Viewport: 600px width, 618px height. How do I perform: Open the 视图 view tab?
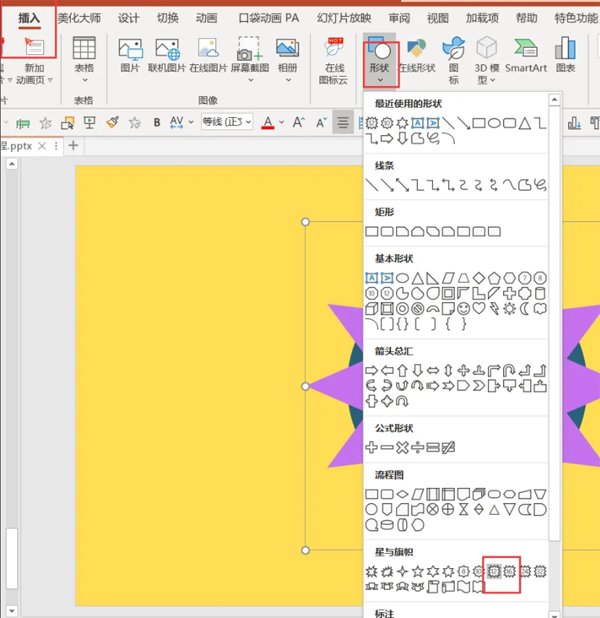[x=438, y=18]
